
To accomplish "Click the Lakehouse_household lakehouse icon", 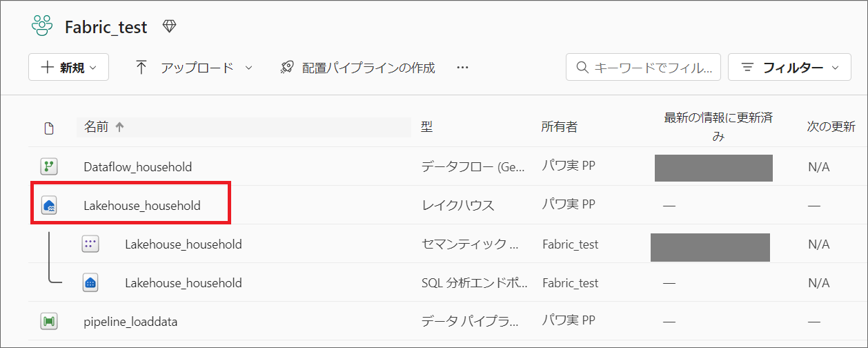I will [48, 205].
